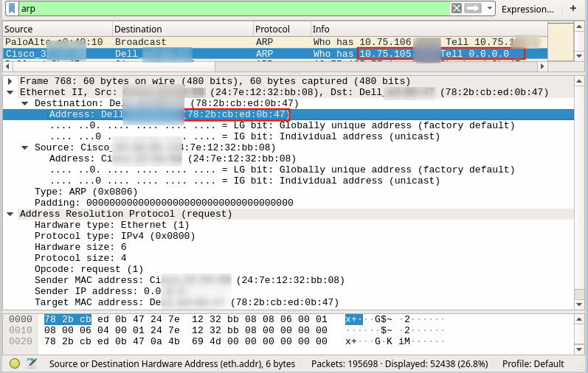This screenshot has width=588, height=373.
Task: Open the filter history dropdown arrow
Action: 489,8
